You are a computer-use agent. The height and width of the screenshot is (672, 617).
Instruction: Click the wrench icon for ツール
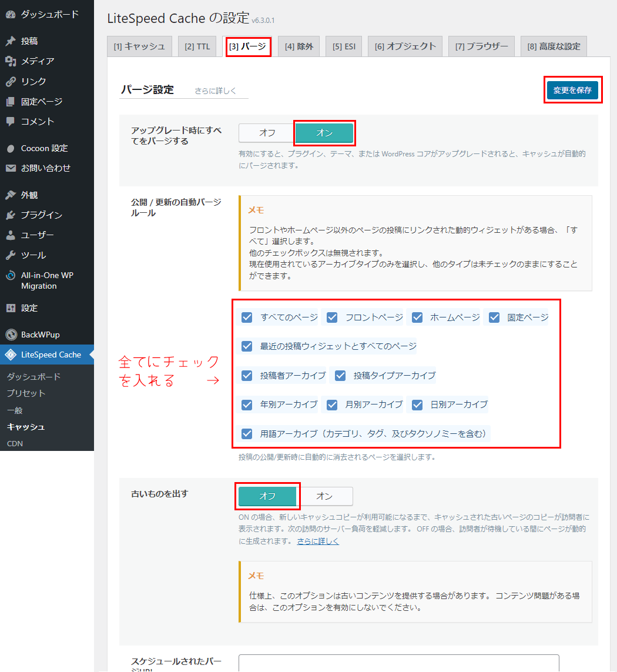[11, 255]
